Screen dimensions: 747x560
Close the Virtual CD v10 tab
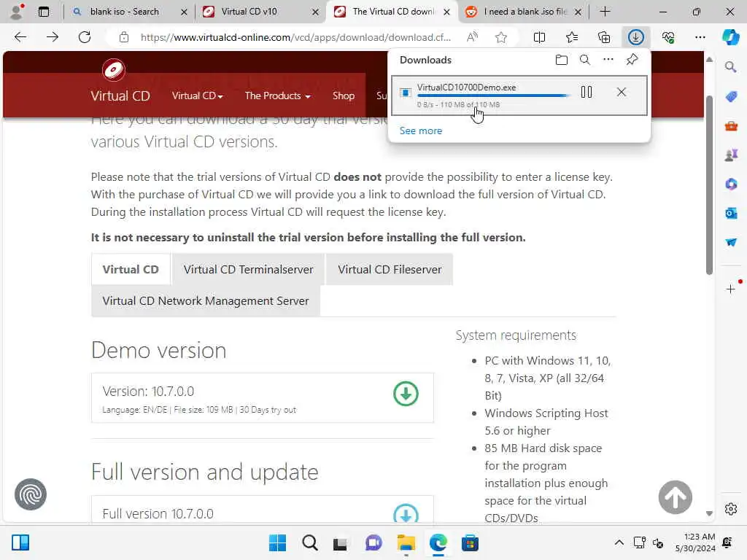click(x=315, y=12)
